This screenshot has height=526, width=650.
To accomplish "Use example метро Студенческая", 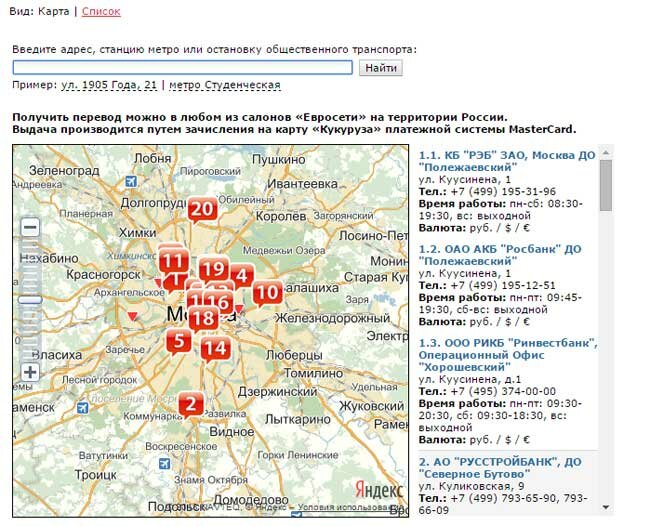I will (x=225, y=85).
